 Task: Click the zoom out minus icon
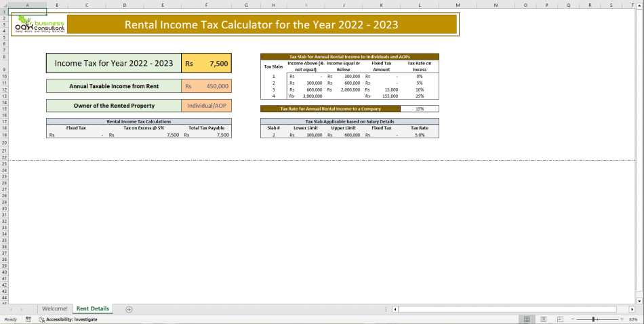573,319
